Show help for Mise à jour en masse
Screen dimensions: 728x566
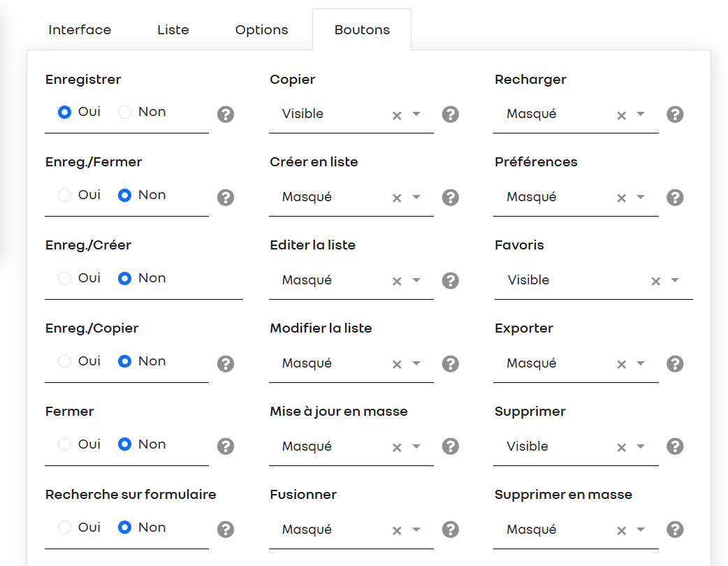click(x=451, y=447)
